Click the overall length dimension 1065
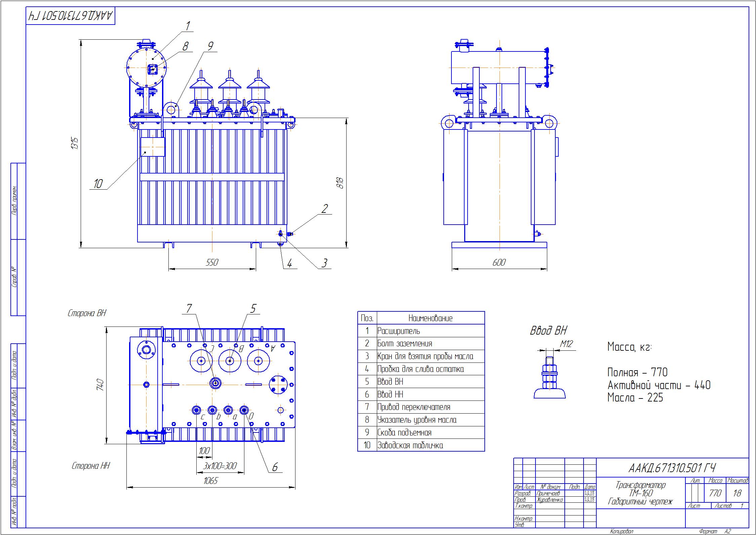Viewport: 756px width, 535px height. click(211, 481)
